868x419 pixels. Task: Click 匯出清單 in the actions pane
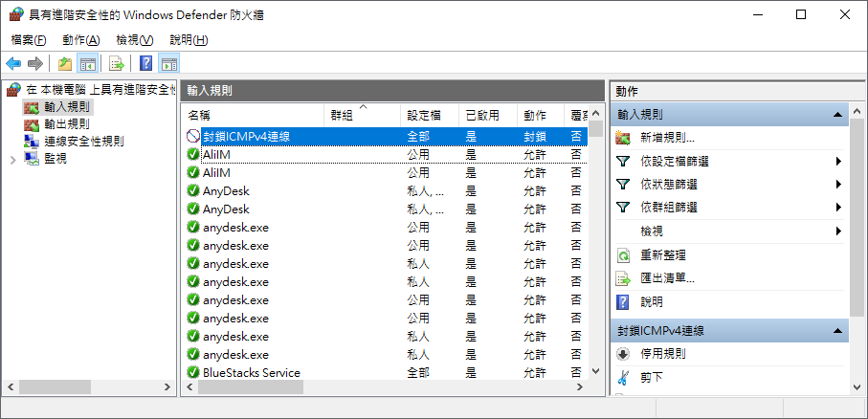point(667,278)
